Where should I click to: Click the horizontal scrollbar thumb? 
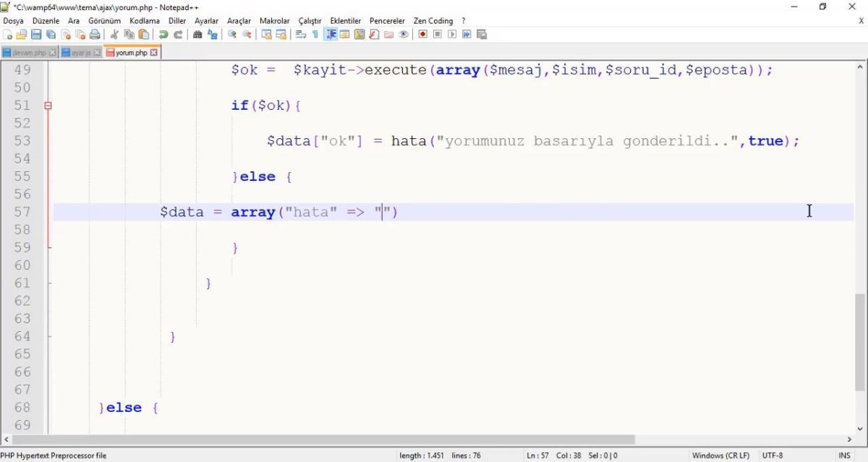tap(323, 440)
